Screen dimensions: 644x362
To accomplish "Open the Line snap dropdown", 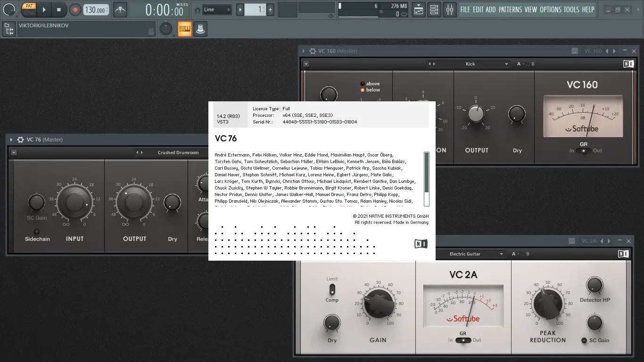I will (217, 9).
